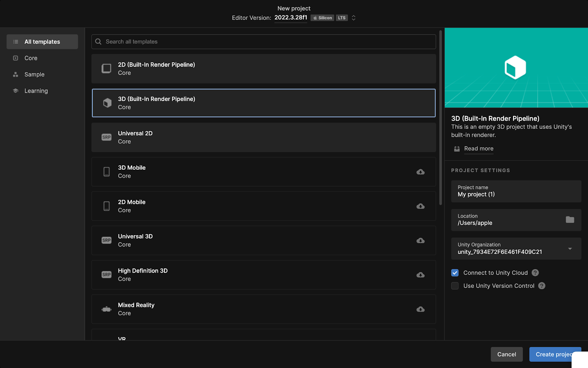Image resolution: width=588 pixels, height=368 pixels.
Task: Click the Mixed Reality download cloud icon
Action: pyautogui.click(x=420, y=309)
